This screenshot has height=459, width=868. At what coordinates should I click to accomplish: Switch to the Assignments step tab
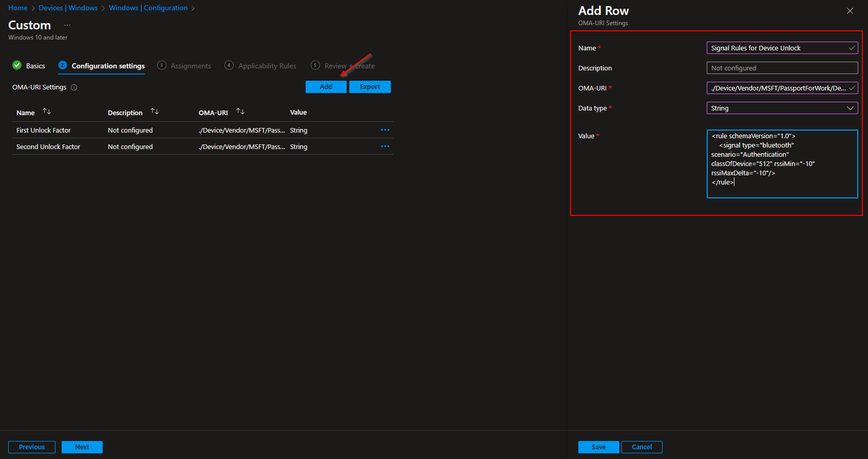(184, 66)
